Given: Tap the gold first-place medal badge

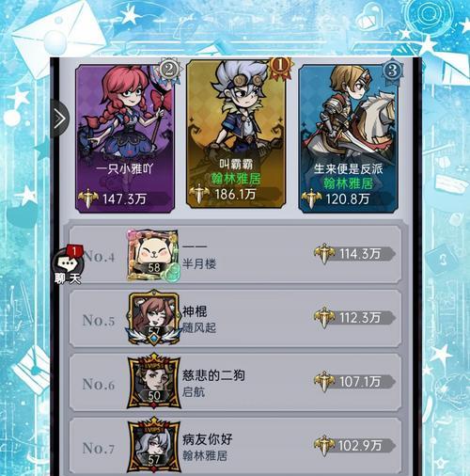Looking at the screenshot, I should (x=280, y=67).
